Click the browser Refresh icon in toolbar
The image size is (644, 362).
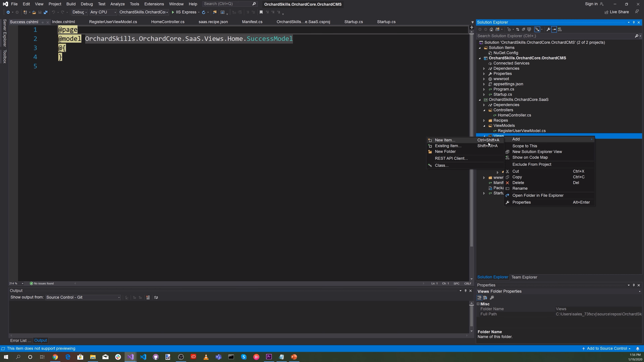203,12
